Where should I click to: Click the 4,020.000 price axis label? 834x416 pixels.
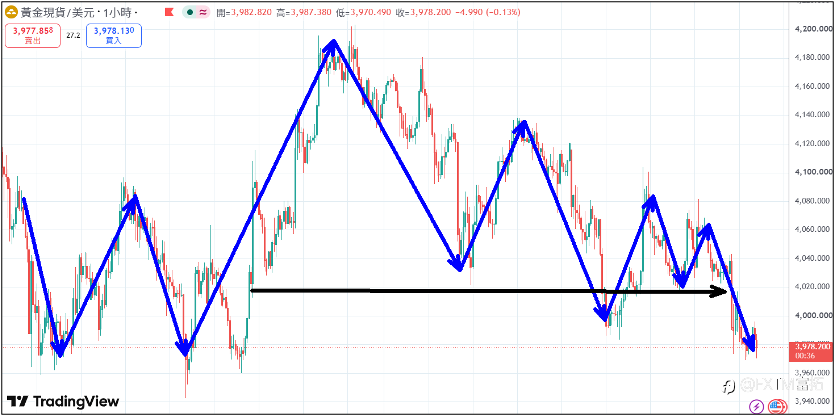coord(812,287)
